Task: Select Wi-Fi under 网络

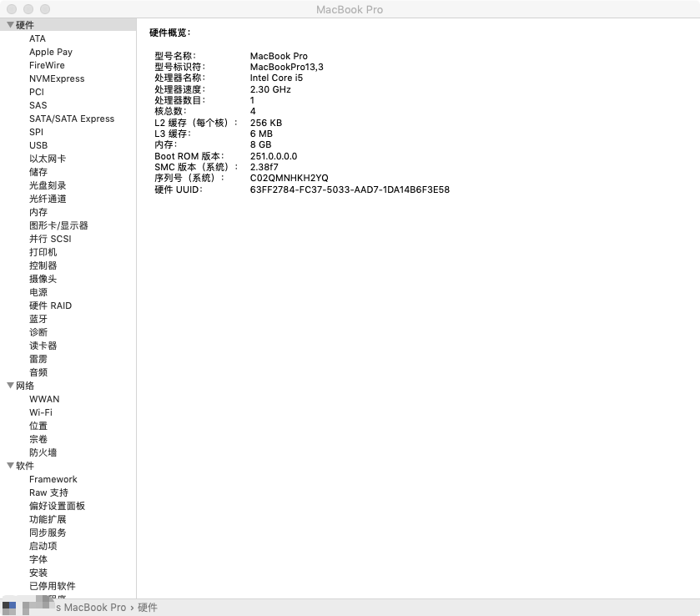Action: pos(40,412)
